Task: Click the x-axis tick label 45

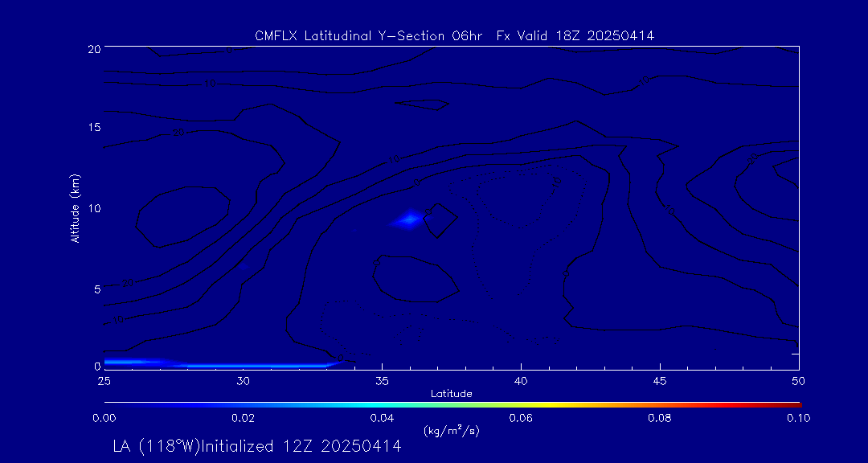Action: (660, 381)
